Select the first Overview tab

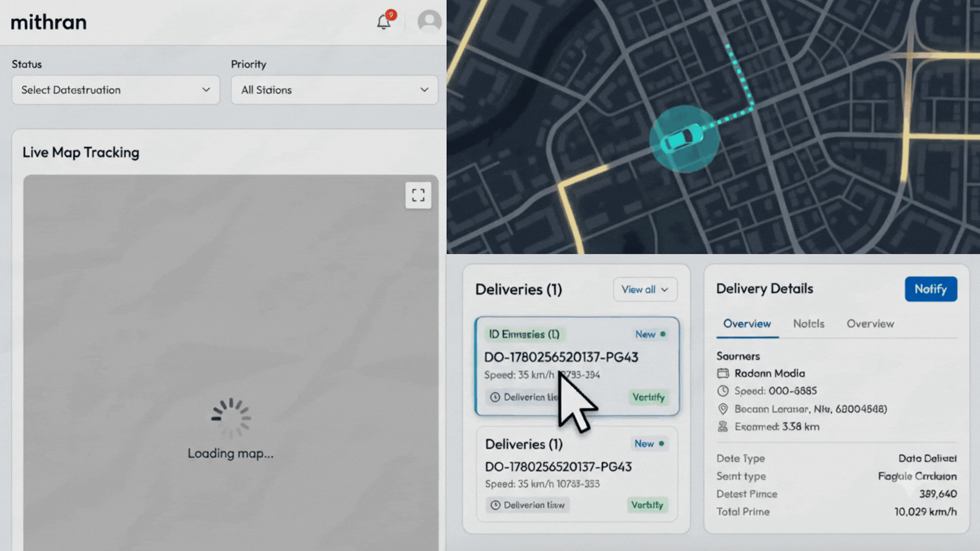(747, 323)
